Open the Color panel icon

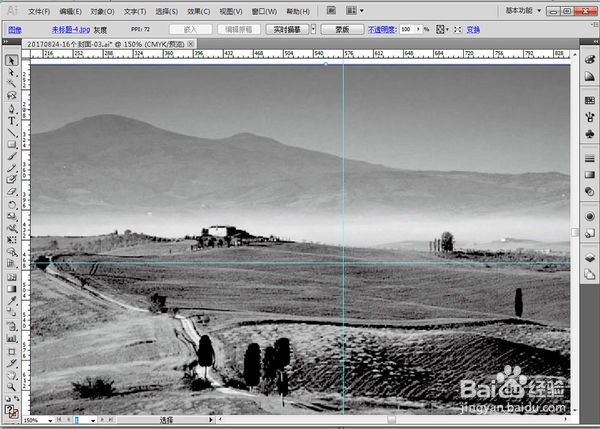[x=590, y=59]
